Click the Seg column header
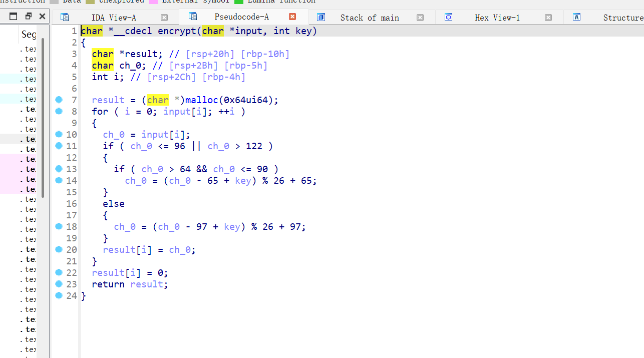The height and width of the screenshot is (358, 644). click(x=29, y=35)
